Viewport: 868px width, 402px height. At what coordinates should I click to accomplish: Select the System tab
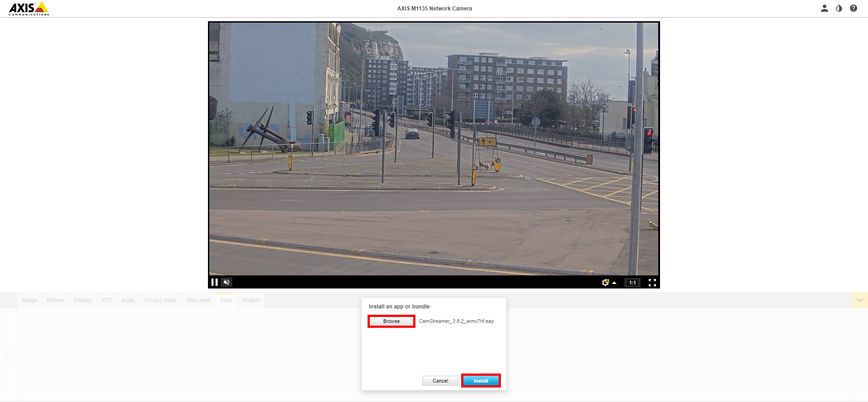tap(250, 300)
